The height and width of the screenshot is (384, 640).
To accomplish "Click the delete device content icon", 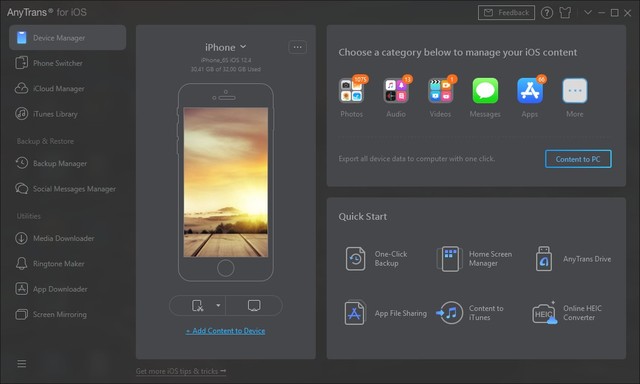I will (x=198, y=306).
